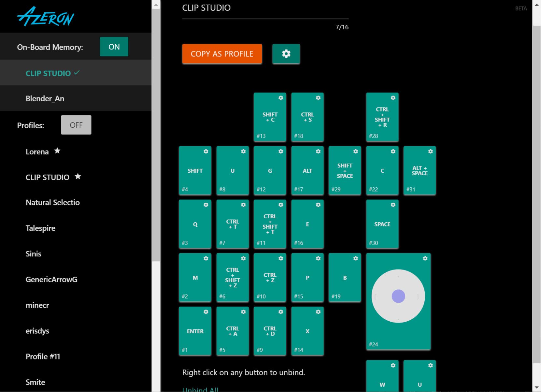Open gear settings on button #9
The height and width of the screenshot is (392, 541).
[281, 312]
